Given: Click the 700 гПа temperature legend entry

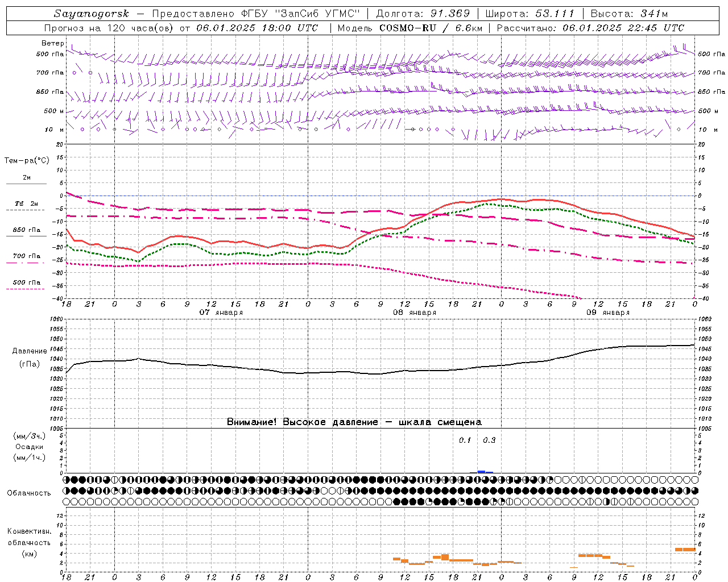Looking at the screenshot, I should (27, 256).
